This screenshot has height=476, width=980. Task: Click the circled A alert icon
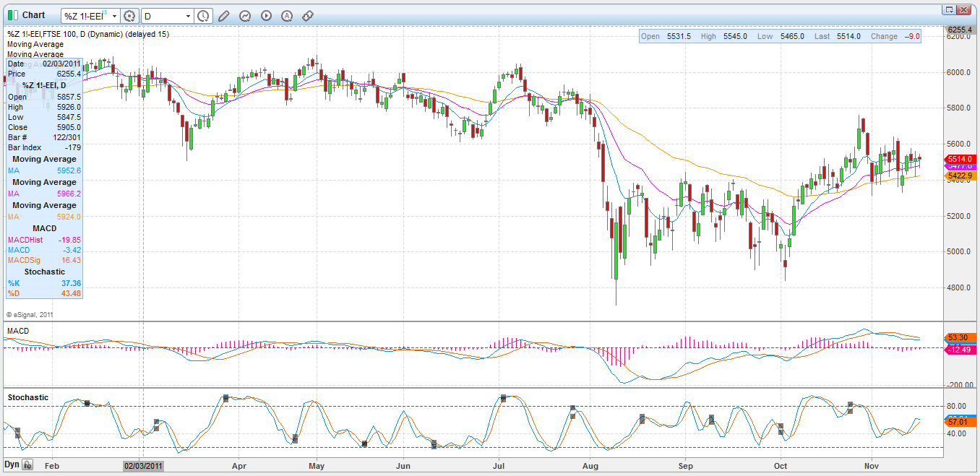tap(287, 16)
